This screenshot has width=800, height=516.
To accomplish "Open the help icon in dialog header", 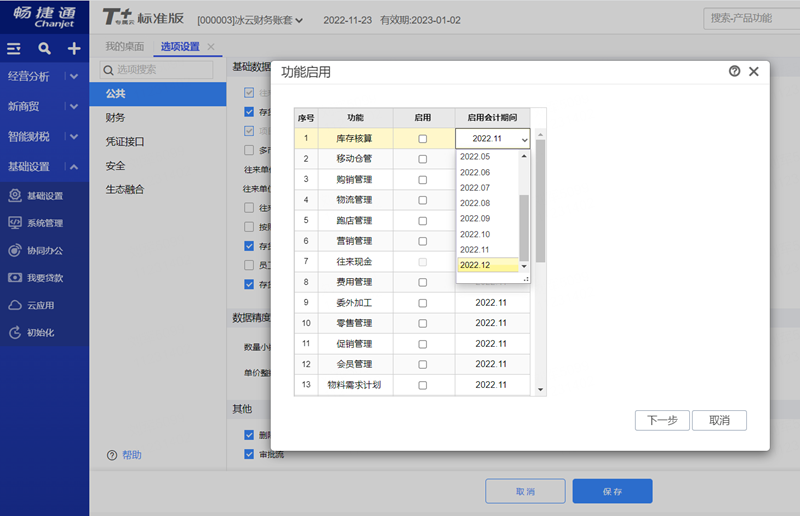I will pyautogui.click(x=735, y=71).
